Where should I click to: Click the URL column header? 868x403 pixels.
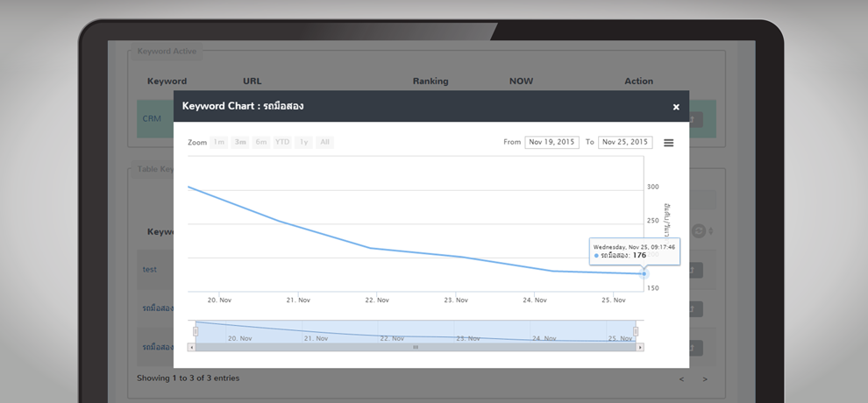252,81
